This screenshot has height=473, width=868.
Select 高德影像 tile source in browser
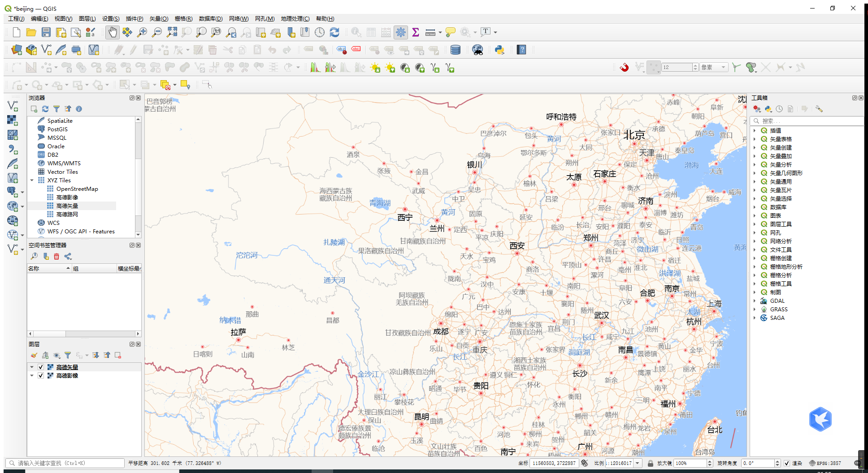pos(67,198)
